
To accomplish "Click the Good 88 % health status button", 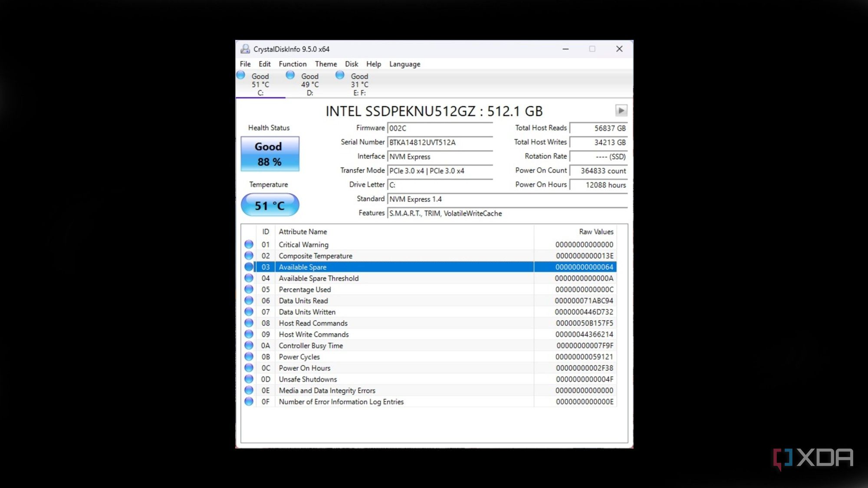I will tap(270, 154).
